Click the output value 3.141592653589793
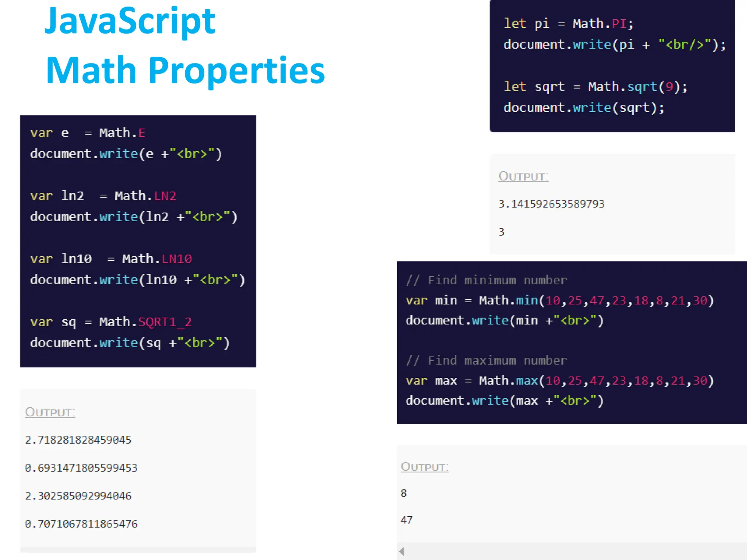747x560 pixels. 551,204
